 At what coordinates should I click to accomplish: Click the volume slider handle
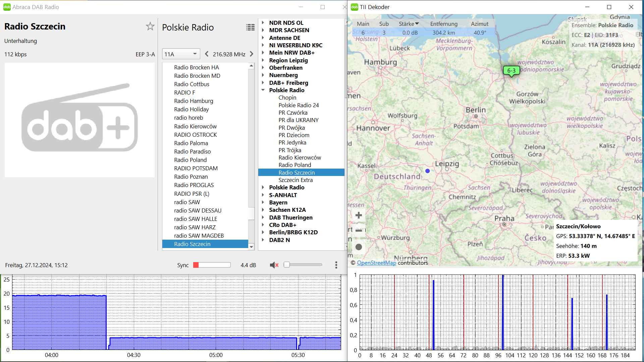(287, 265)
